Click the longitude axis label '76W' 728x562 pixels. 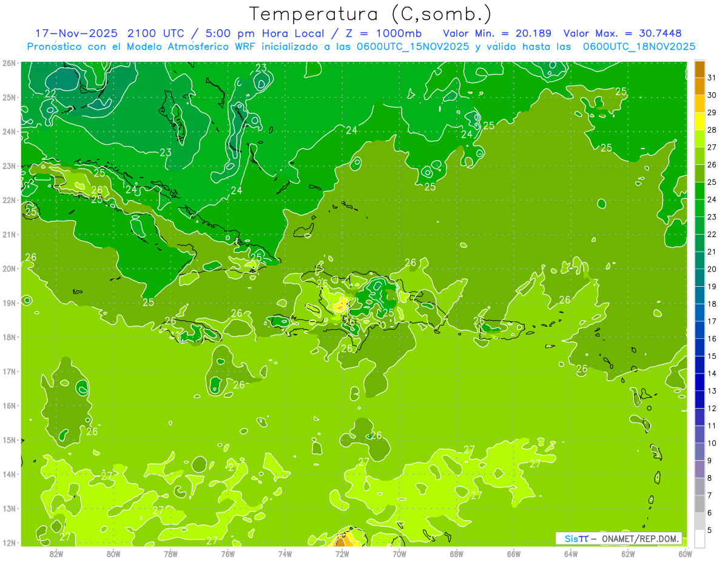(x=227, y=554)
